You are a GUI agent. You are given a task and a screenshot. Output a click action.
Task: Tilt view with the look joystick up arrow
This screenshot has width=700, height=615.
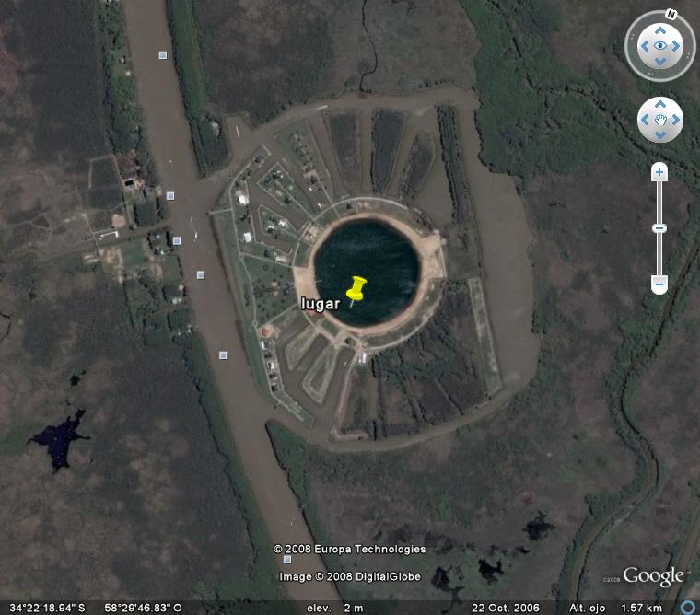pos(660,30)
